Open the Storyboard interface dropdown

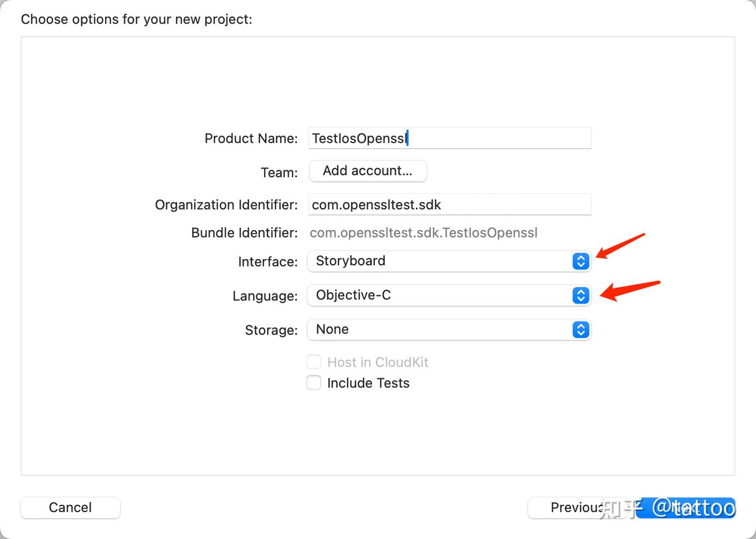coord(441,261)
